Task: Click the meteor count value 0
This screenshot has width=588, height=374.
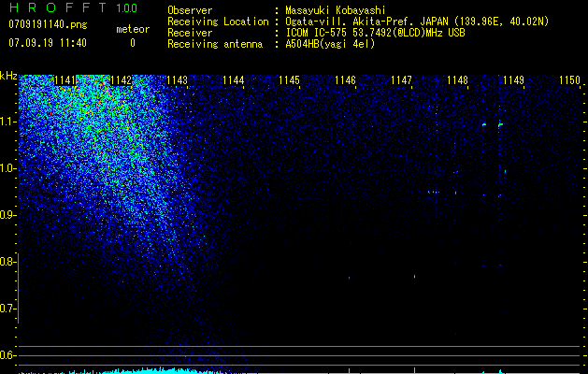Action: [133, 43]
